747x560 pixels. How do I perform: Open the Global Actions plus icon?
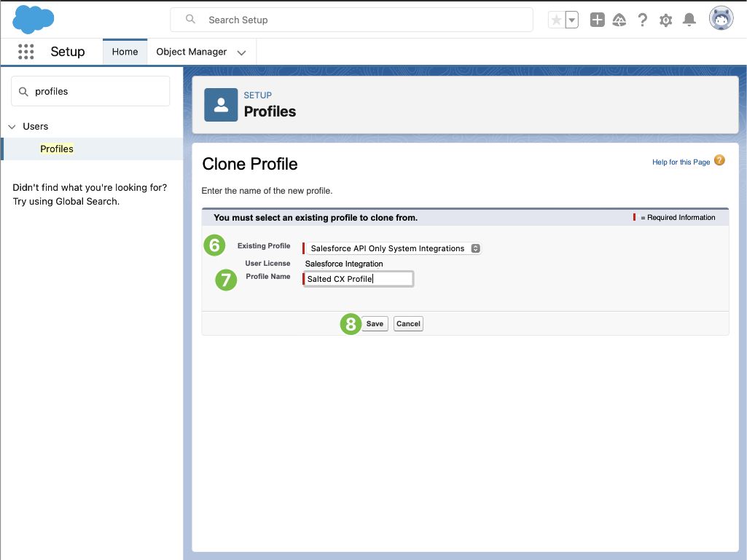coord(597,20)
